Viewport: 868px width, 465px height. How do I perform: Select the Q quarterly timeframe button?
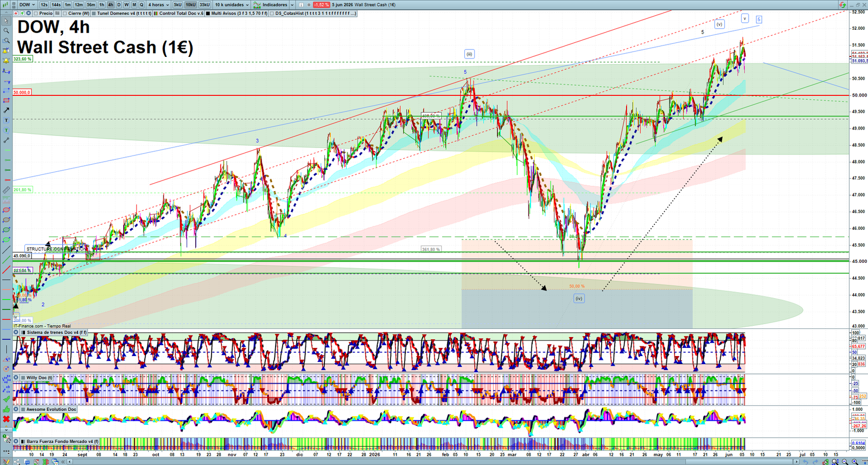pos(142,4)
